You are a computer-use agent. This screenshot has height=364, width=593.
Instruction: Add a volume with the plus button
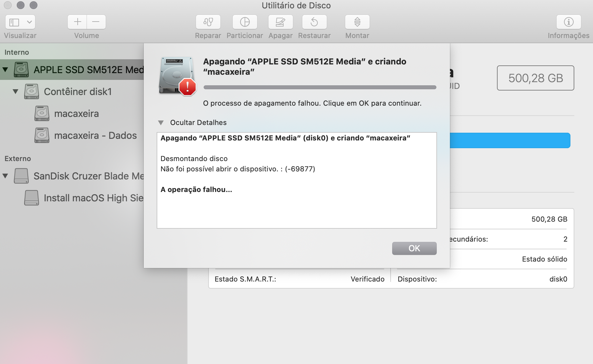(77, 22)
